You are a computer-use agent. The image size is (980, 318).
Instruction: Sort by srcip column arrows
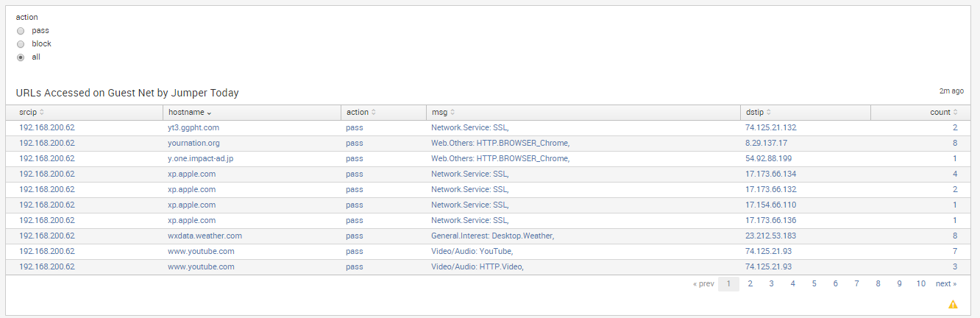click(42, 113)
